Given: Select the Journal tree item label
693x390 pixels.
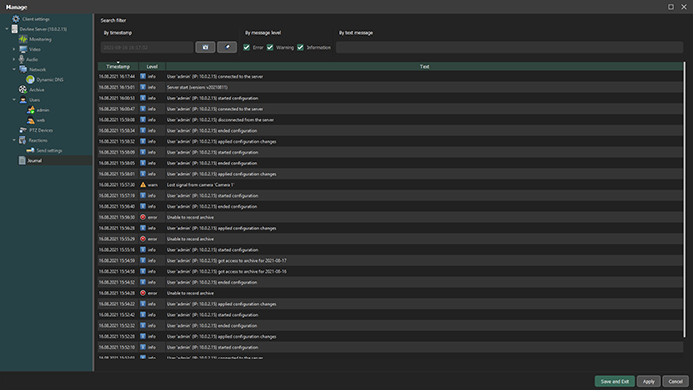Looking at the screenshot, I should 34,161.
